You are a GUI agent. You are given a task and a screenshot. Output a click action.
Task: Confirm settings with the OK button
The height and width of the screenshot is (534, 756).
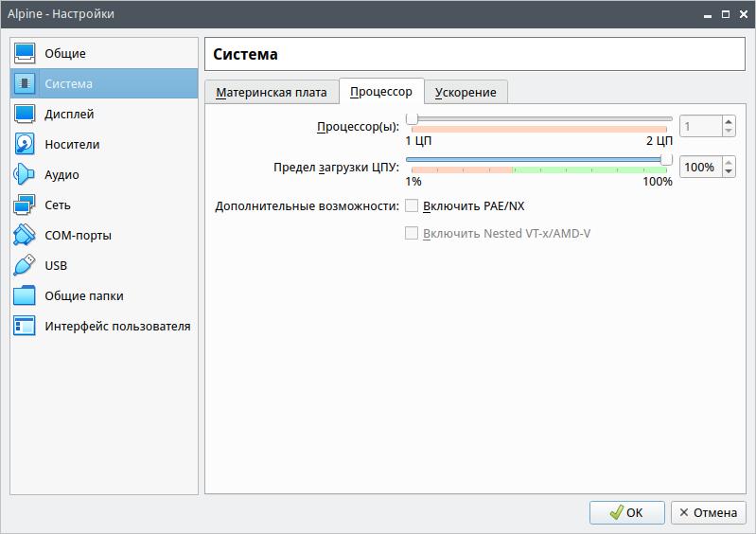click(x=626, y=512)
